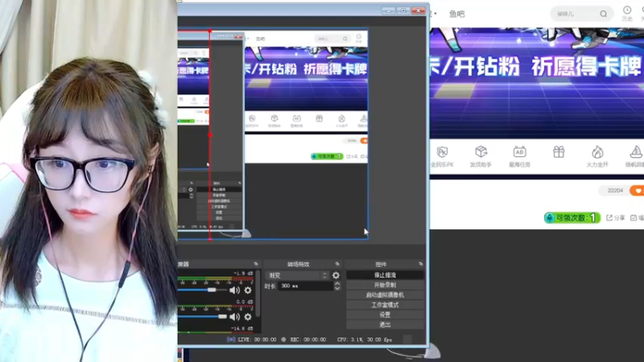Click the 300 ms duration field
Image resolution: width=644 pixels, height=362 pixels.
coord(306,286)
